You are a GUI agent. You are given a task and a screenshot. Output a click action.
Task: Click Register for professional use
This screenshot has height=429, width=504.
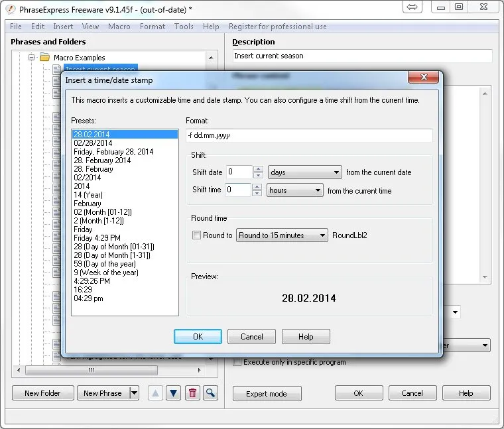[x=278, y=27]
